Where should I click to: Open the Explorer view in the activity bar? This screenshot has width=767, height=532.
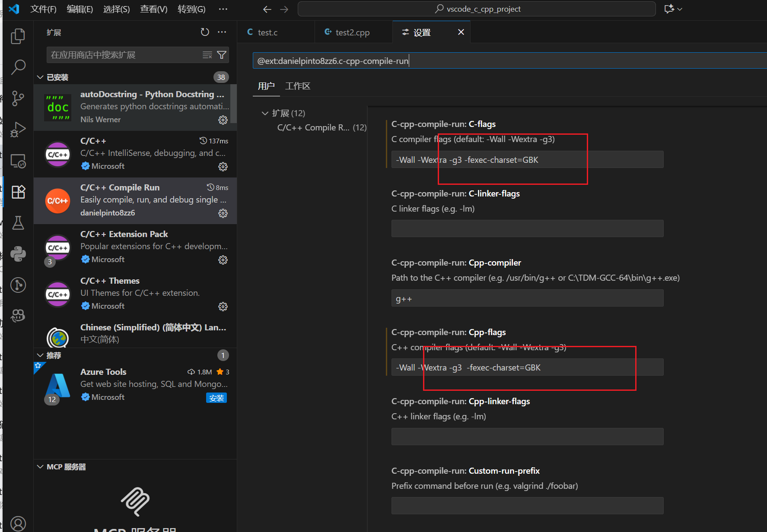click(x=18, y=36)
